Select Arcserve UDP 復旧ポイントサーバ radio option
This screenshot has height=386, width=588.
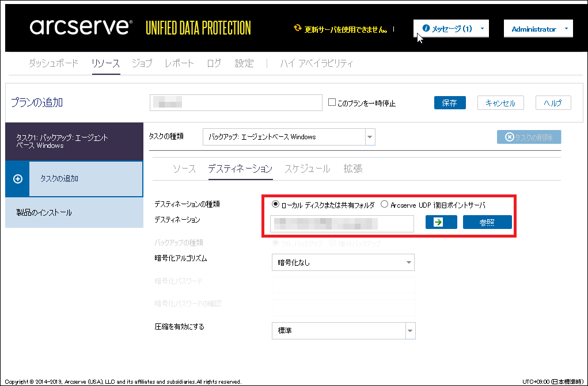click(x=384, y=204)
